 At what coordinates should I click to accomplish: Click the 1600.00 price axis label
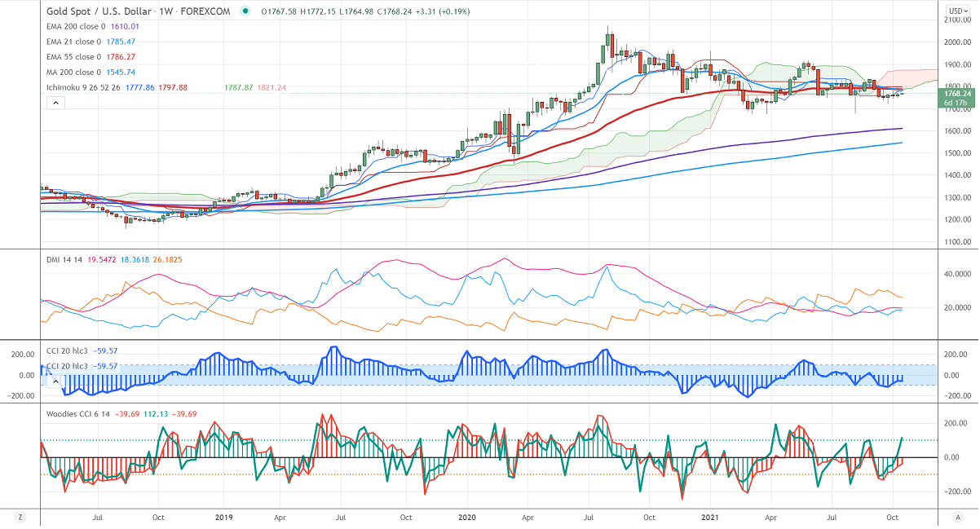coord(956,131)
